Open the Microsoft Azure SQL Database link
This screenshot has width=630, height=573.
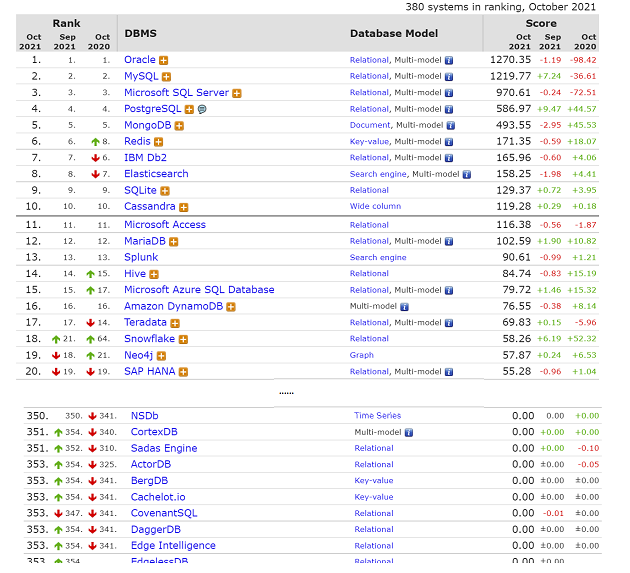pos(199,290)
